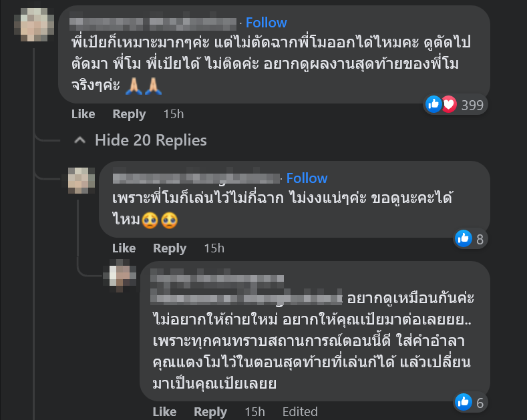Click the red heart reaction icon
Image resolution: width=527 pixels, height=420 pixels.
pos(449,104)
